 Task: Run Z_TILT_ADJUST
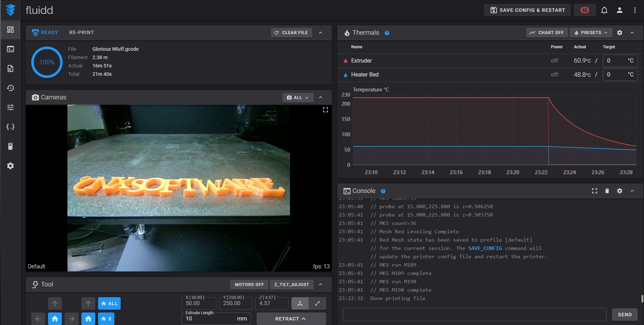292,285
